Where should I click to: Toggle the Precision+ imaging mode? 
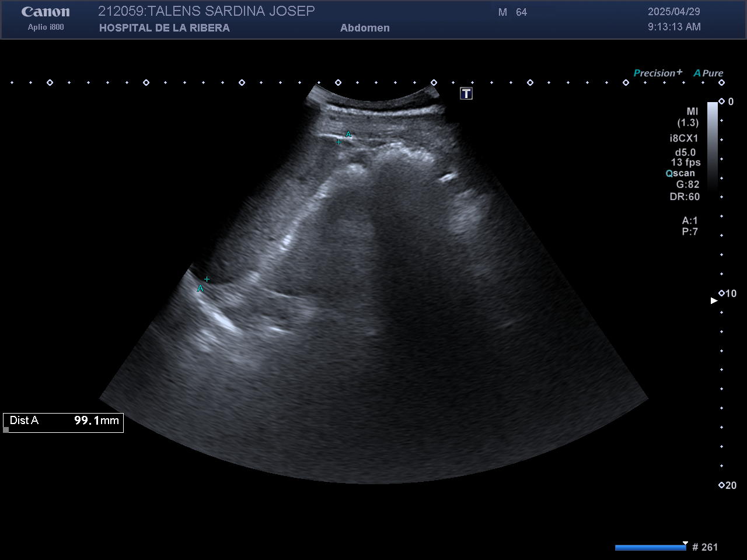pyautogui.click(x=657, y=73)
